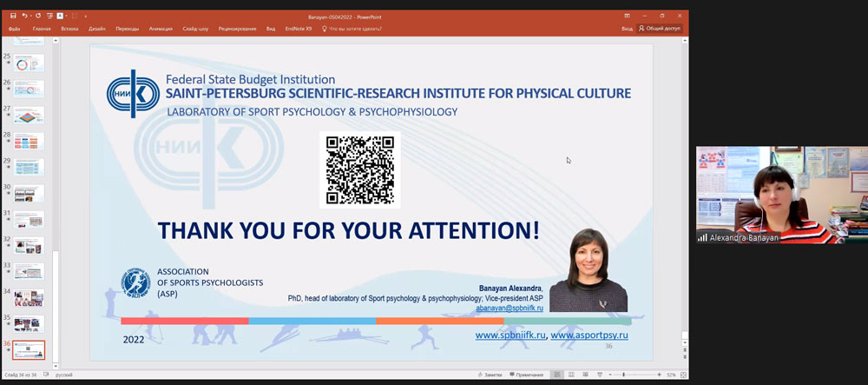Switch to Slide Sorter view
868x385 pixels.
coord(571,375)
